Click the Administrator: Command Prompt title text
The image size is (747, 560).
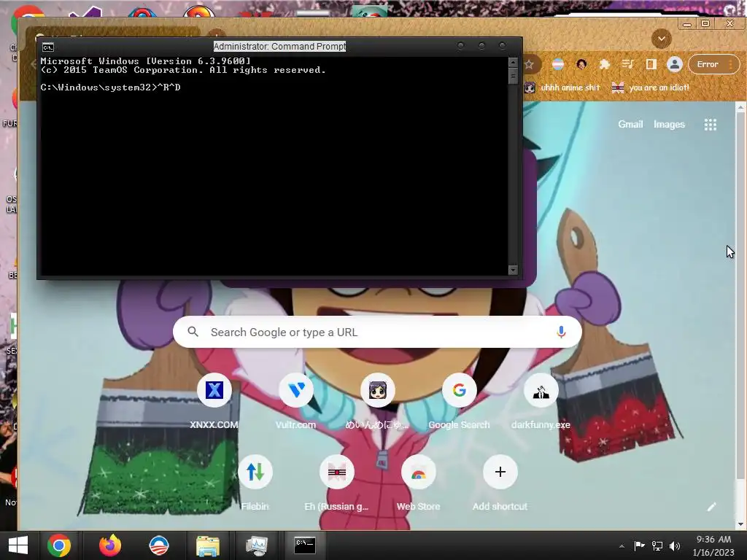tap(279, 47)
